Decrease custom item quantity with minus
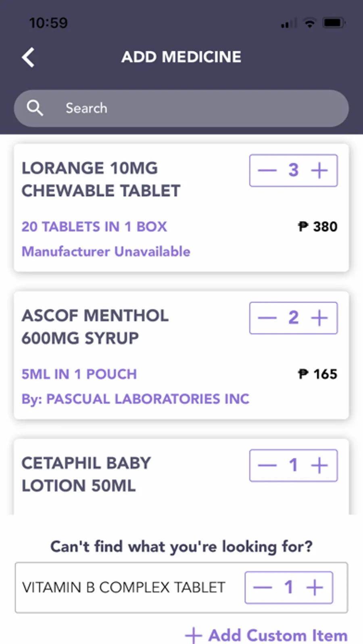363x644 pixels. [x=263, y=587]
